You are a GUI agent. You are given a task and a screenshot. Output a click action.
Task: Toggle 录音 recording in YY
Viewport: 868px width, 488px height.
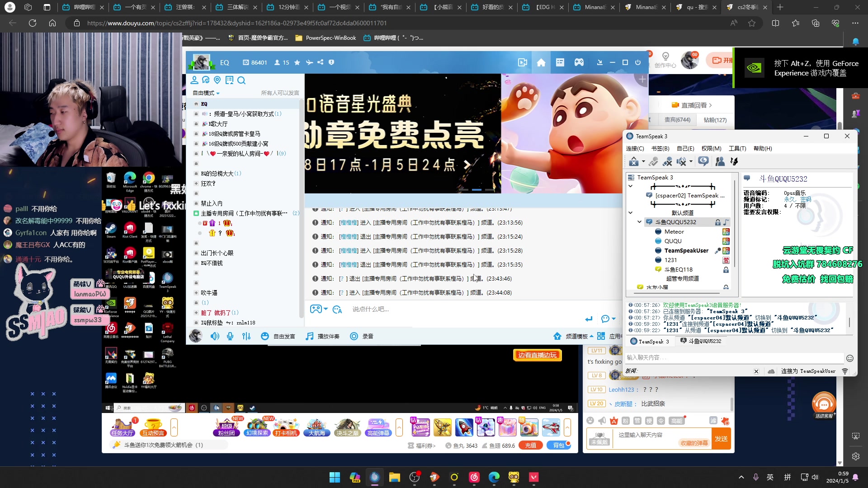point(362,336)
